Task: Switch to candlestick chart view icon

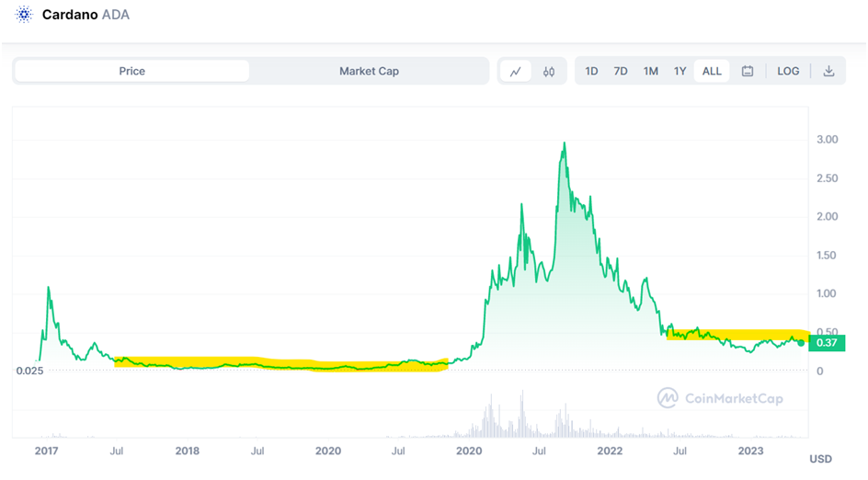Action: (x=549, y=72)
